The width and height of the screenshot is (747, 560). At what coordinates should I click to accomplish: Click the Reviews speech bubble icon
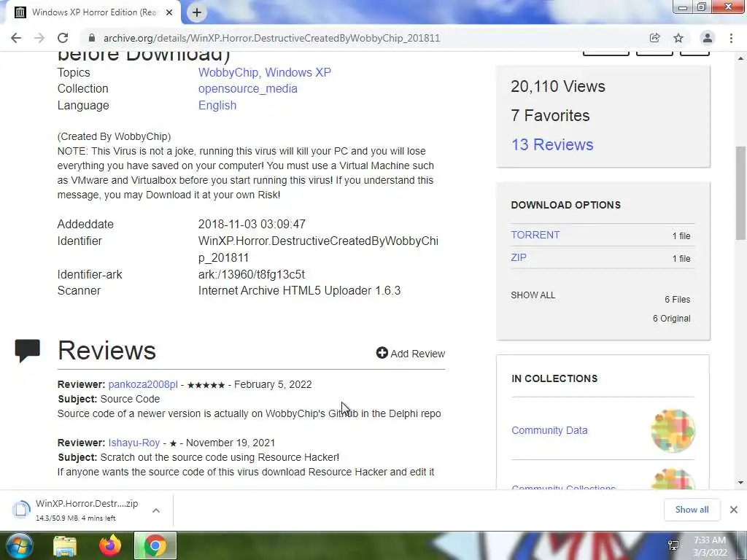(28, 351)
